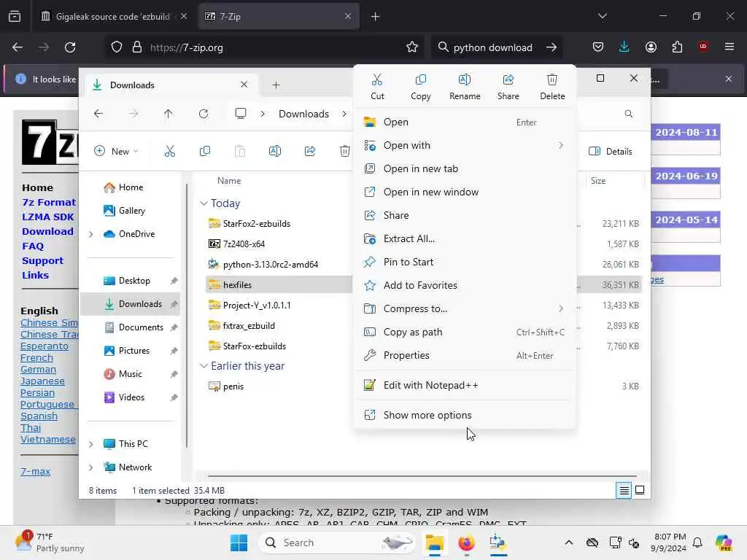Switch to Gigaleak source code tab

[x=115, y=17]
